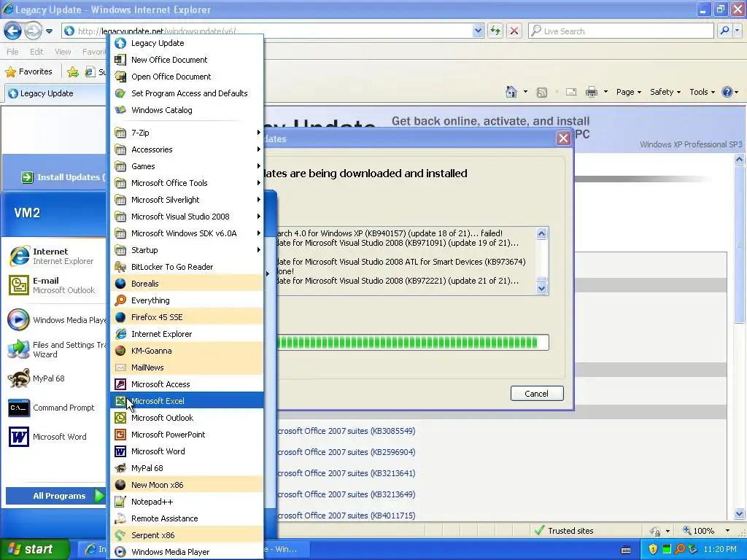
Task: Open the IE Page menu dropdown
Action: 629,92
